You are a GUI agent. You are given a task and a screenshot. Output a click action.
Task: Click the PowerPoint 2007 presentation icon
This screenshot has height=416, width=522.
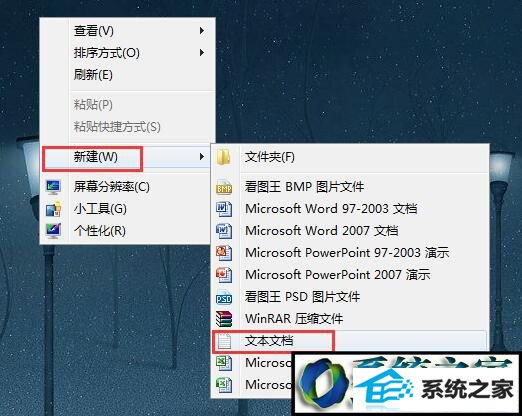coord(224,275)
